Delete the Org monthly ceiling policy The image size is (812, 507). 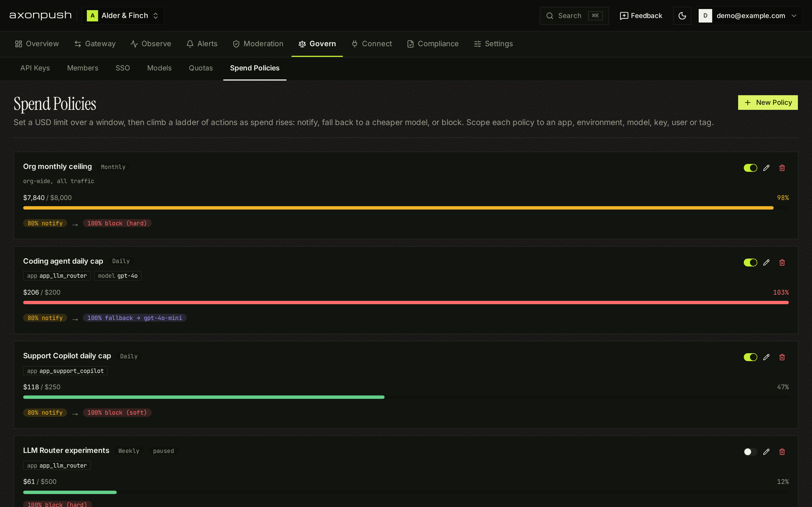(782, 168)
